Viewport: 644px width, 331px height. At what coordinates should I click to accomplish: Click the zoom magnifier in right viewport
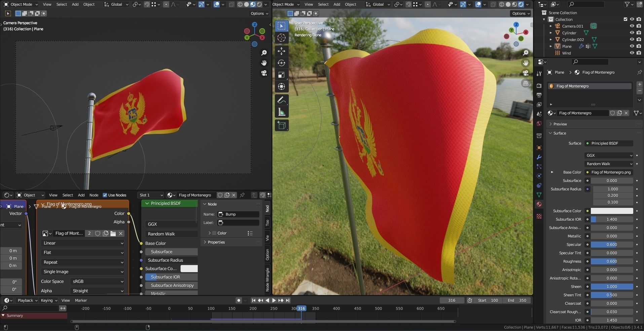point(525,53)
